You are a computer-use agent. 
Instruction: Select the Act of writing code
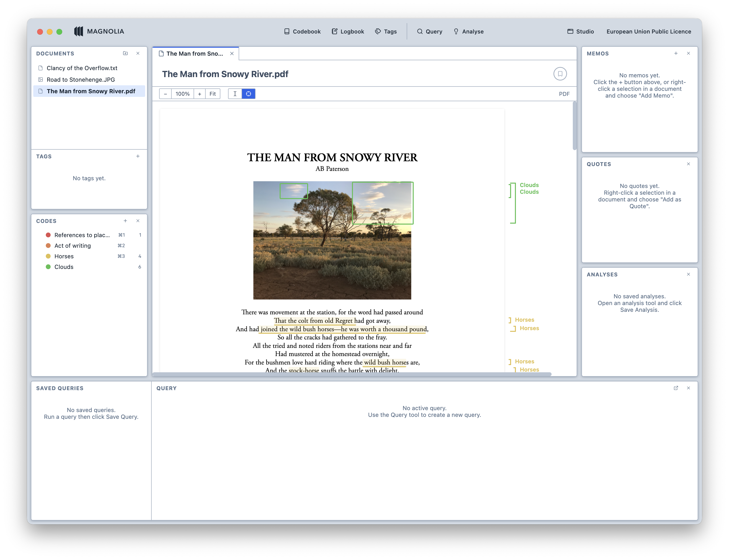point(89,246)
